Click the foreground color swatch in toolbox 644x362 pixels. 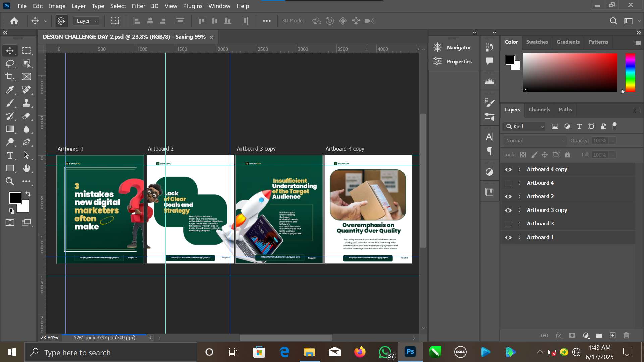click(x=15, y=198)
